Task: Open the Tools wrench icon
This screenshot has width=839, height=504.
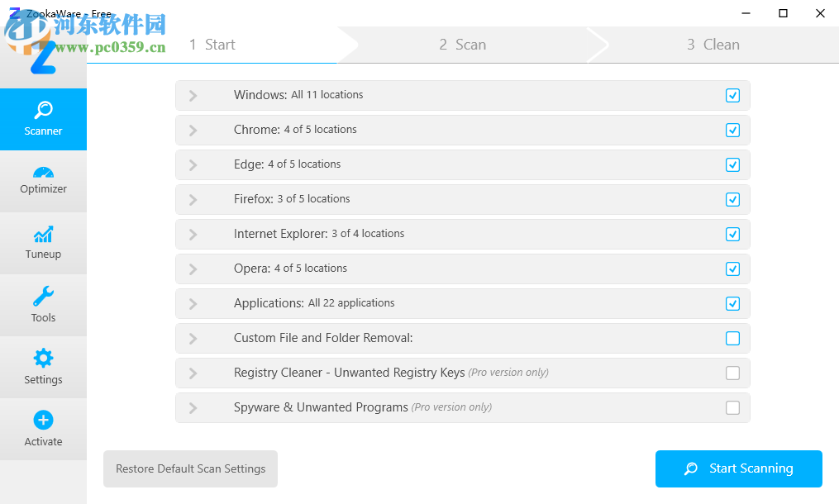Action: [43, 297]
